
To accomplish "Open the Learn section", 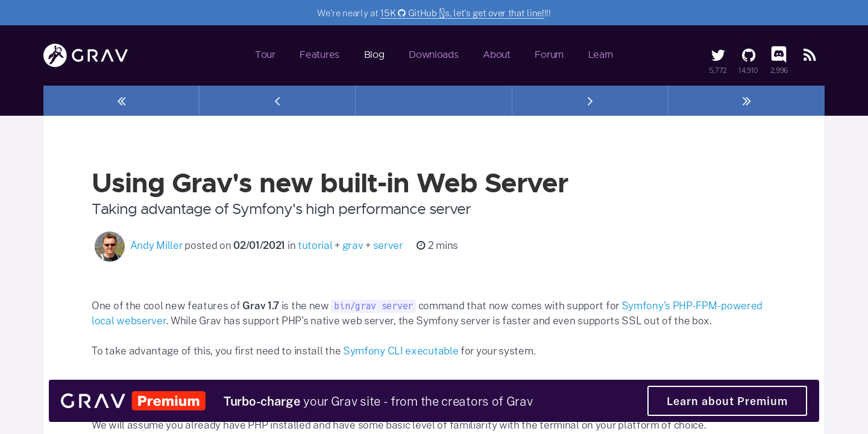I will pos(600,54).
